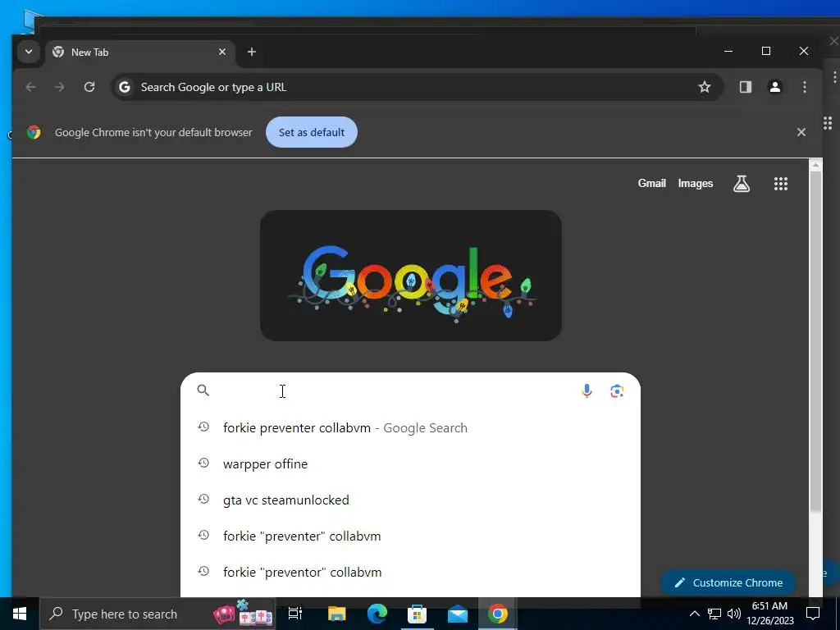Image resolution: width=840 pixels, height=630 pixels.
Task: Open a new tab with the plus button
Action: (x=252, y=52)
